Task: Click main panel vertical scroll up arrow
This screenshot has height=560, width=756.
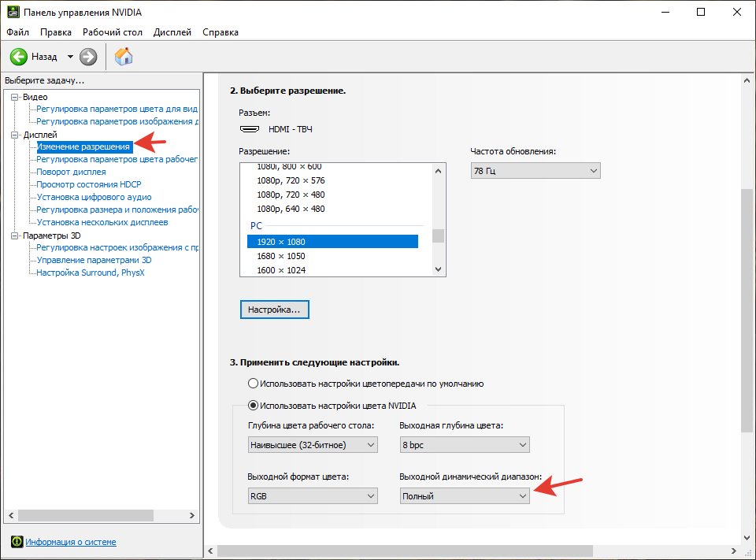Action: (747, 81)
